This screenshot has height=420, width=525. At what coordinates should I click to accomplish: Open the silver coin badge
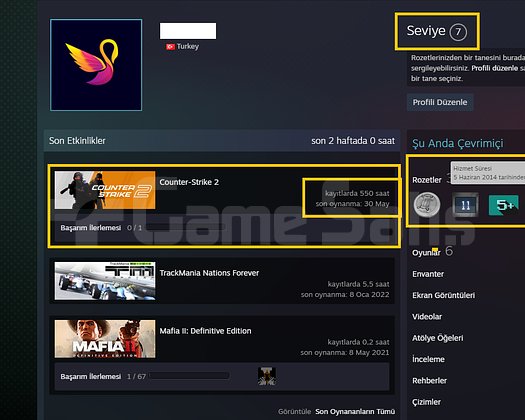pyautogui.click(x=427, y=204)
